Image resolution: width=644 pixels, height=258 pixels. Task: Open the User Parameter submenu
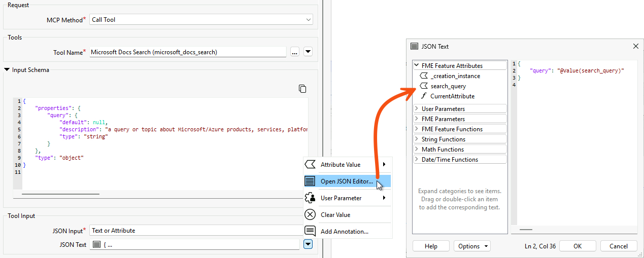click(x=347, y=198)
